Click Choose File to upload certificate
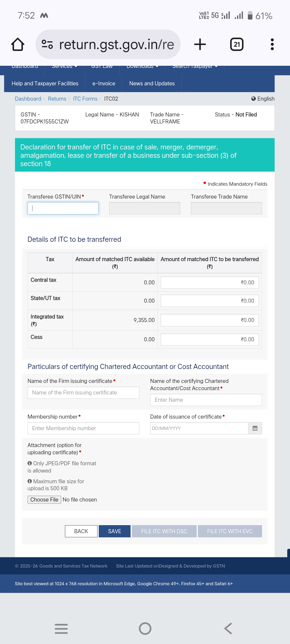The image size is (290, 644). point(44,500)
